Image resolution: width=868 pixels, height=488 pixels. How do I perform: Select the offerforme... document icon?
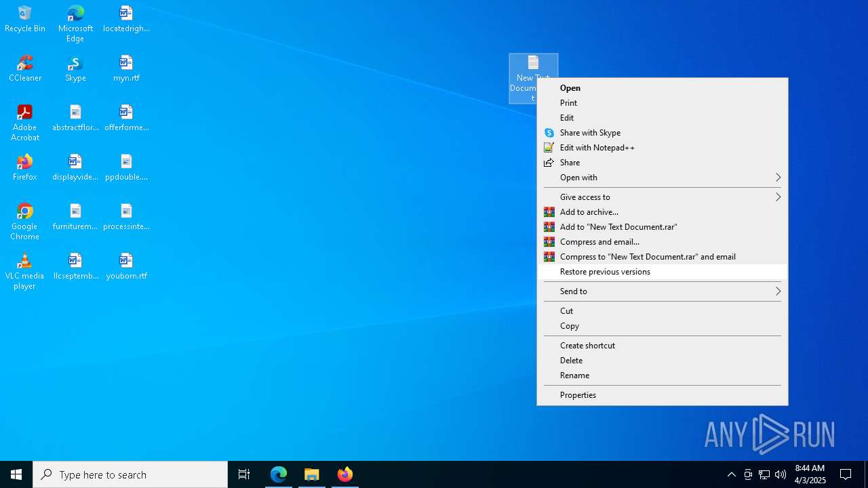[x=126, y=118]
